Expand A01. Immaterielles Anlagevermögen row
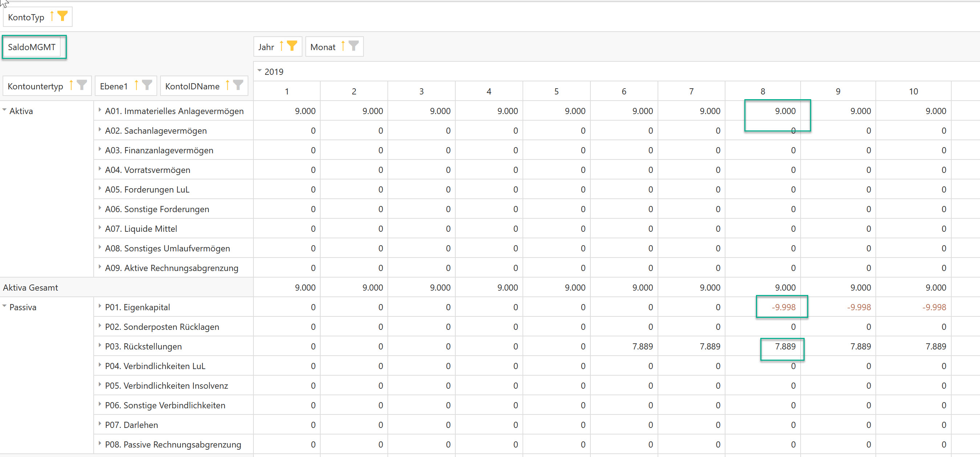This screenshot has width=980, height=457. tap(100, 110)
